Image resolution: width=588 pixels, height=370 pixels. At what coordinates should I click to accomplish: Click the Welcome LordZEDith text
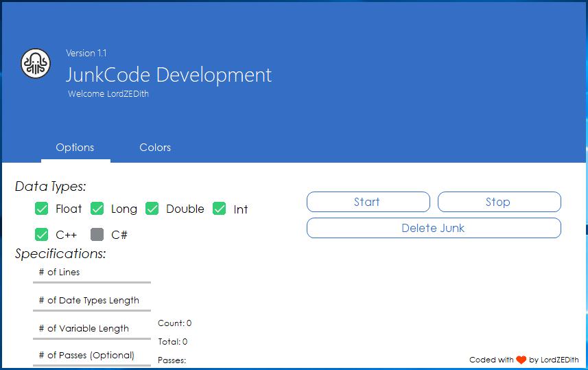point(108,94)
